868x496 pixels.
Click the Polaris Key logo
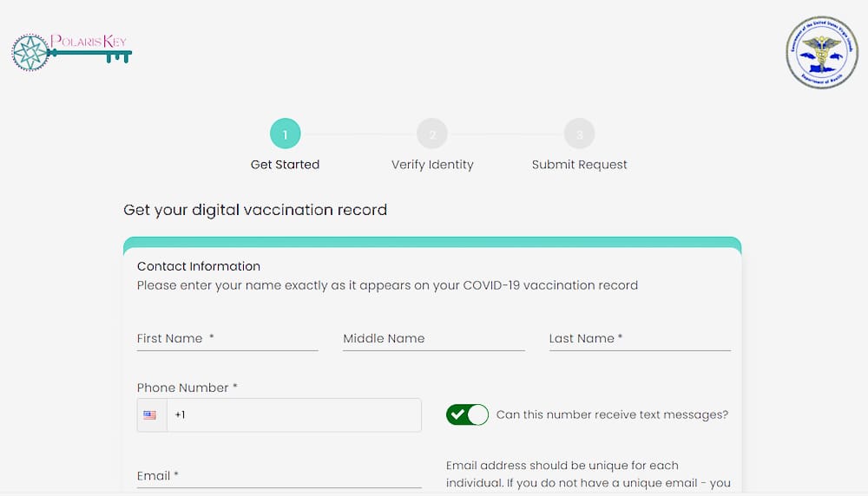pyautogui.click(x=71, y=51)
